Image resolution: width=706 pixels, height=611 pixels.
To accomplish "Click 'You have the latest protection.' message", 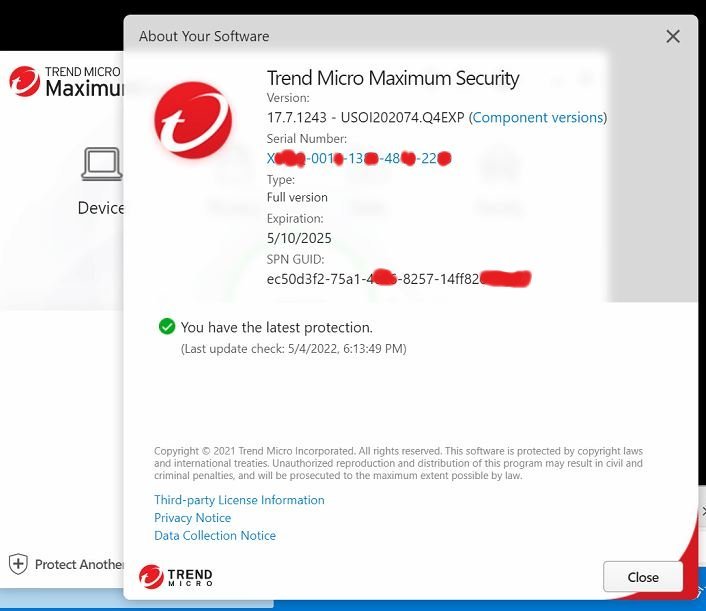I will 276,327.
